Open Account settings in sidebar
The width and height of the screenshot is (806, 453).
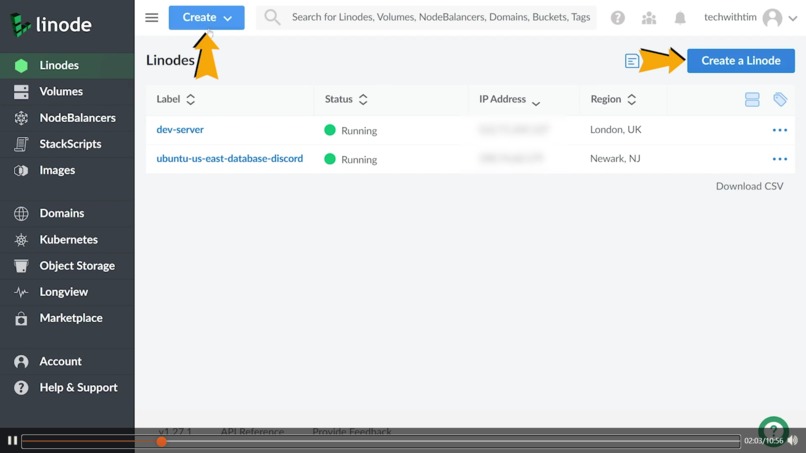[x=67, y=361]
